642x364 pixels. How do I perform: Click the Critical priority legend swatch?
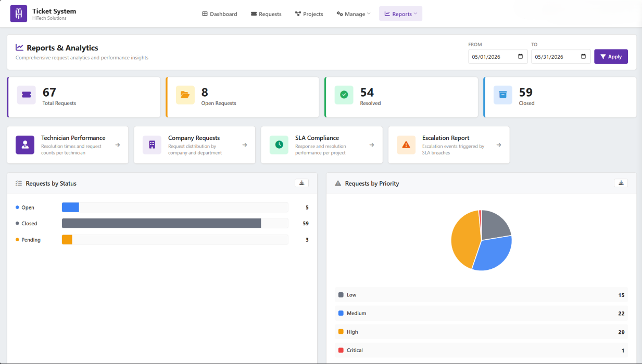[341, 350]
